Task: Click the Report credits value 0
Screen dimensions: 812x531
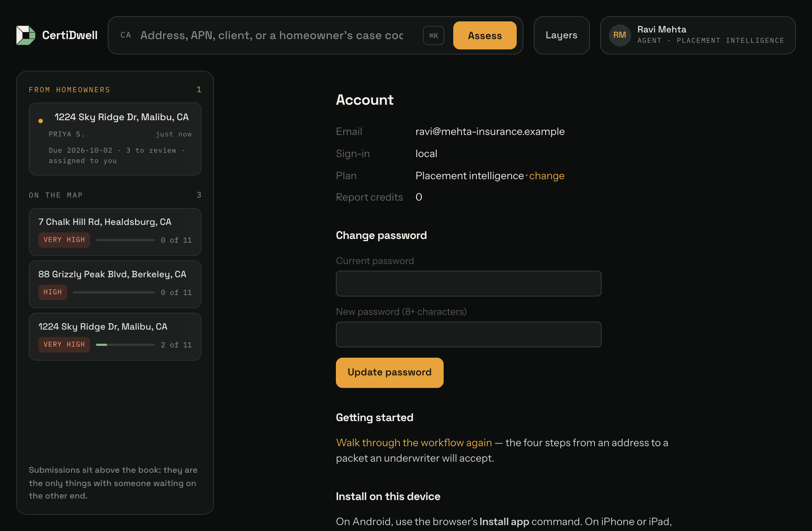Action: pos(419,197)
